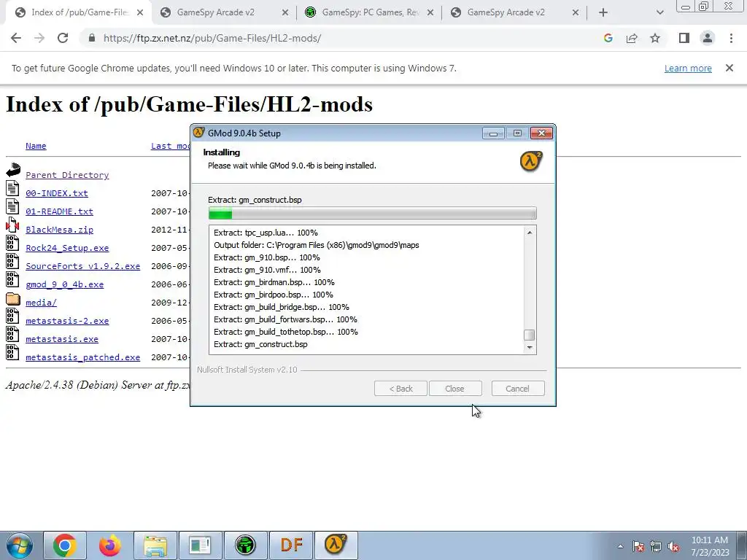Click the Google search icon in address bar
The image size is (747, 560).
tap(608, 38)
